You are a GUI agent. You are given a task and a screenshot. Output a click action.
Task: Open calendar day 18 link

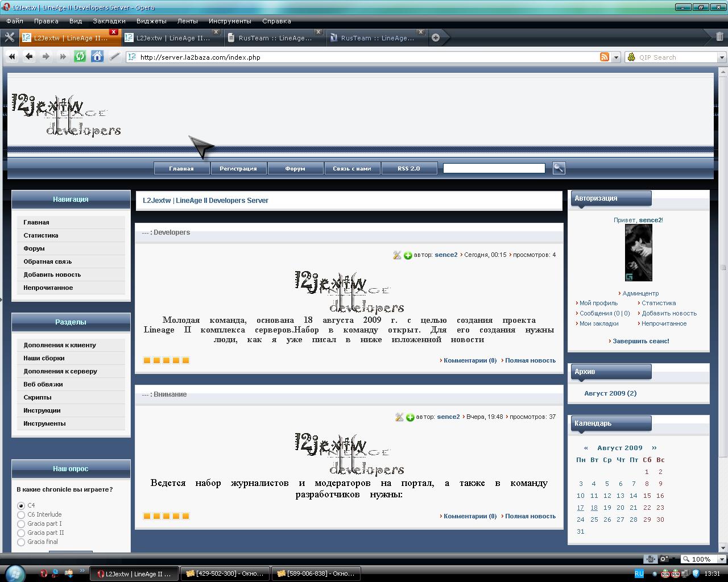(x=594, y=508)
